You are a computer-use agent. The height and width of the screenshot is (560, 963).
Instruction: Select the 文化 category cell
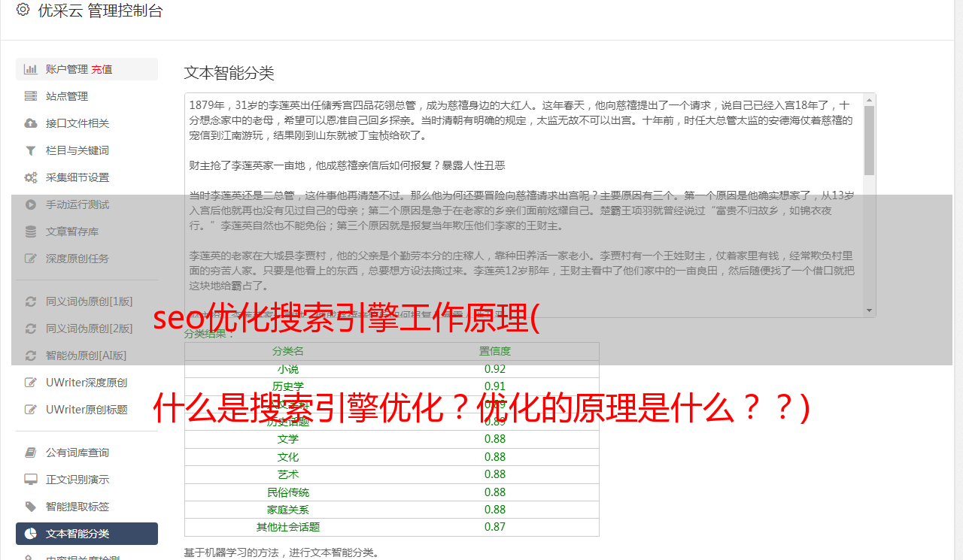[x=288, y=457]
